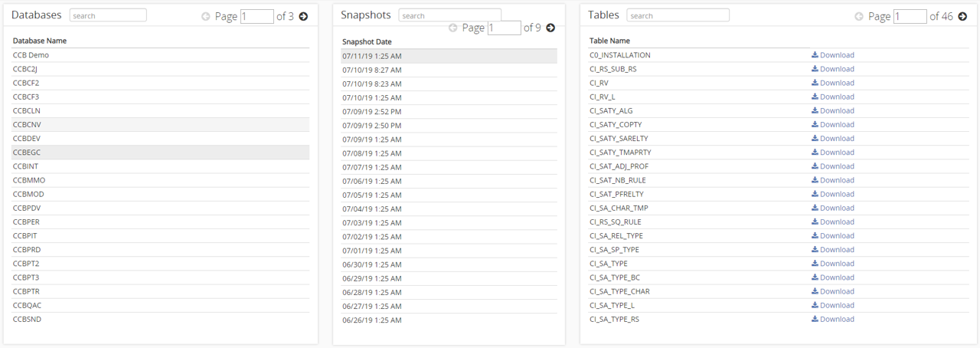Go to previous page of Databases
The image size is (980, 348).
[206, 16]
